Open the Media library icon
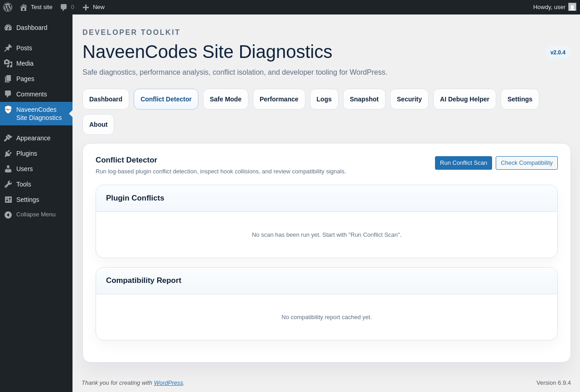580x392 pixels. (8, 63)
